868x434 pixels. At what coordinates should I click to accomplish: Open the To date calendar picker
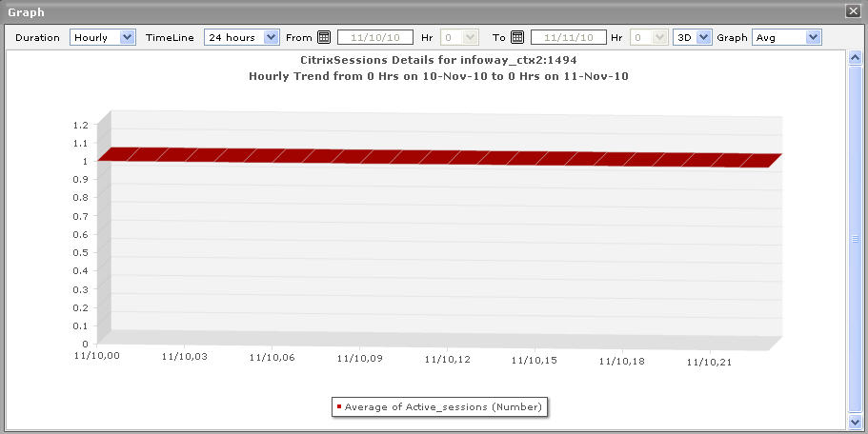click(x=517, y=38)
